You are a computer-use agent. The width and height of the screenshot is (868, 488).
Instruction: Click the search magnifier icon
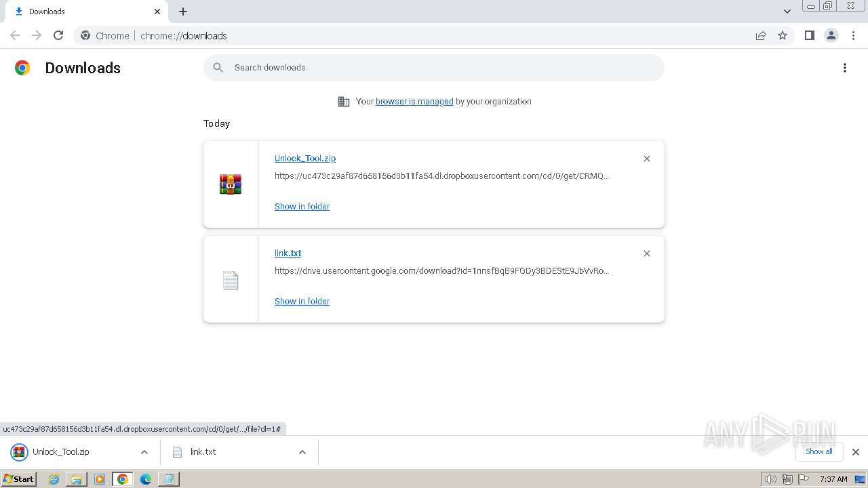click(x=218, y=68)
